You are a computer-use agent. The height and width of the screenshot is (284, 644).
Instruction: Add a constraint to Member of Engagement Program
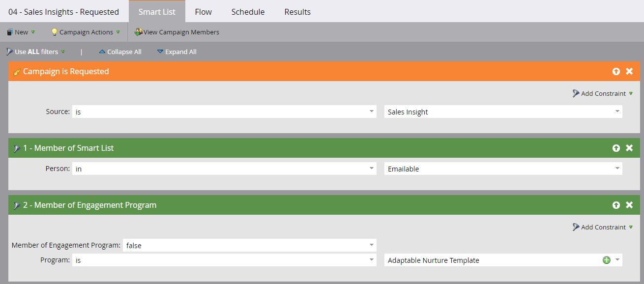(x=602, y=227)
